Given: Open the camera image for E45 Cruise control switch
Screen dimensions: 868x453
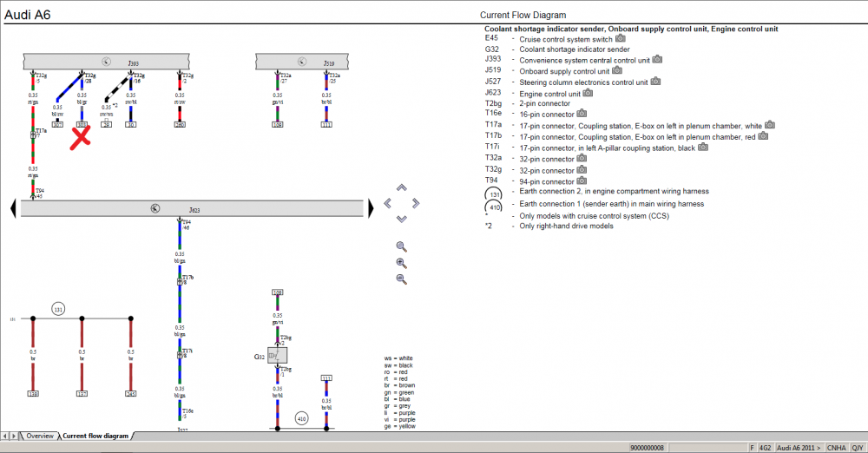Looking at the screenshot, I should click(621, 38).
